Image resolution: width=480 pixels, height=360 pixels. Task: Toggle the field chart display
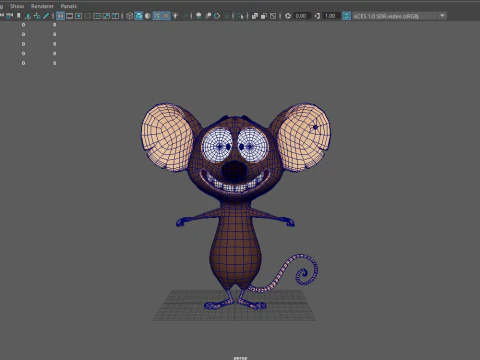(x=97, y=16)
